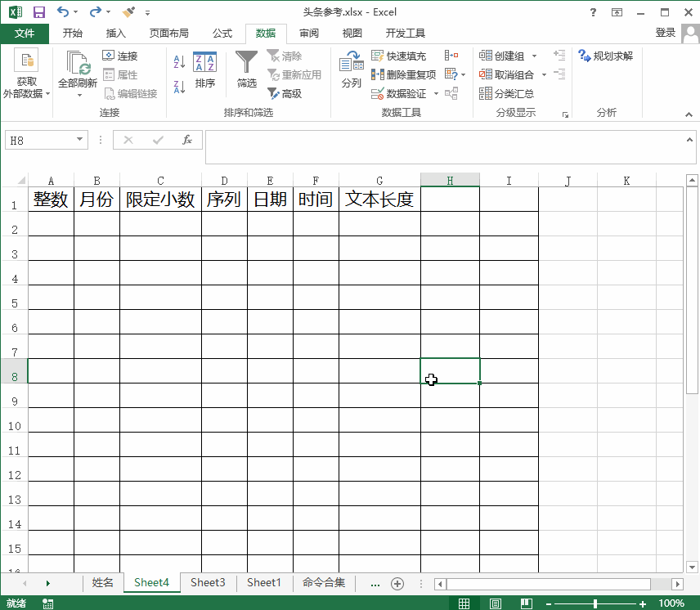Select column H header
Viewport: 700px width, 610px height.
click(x=450, y=180)
